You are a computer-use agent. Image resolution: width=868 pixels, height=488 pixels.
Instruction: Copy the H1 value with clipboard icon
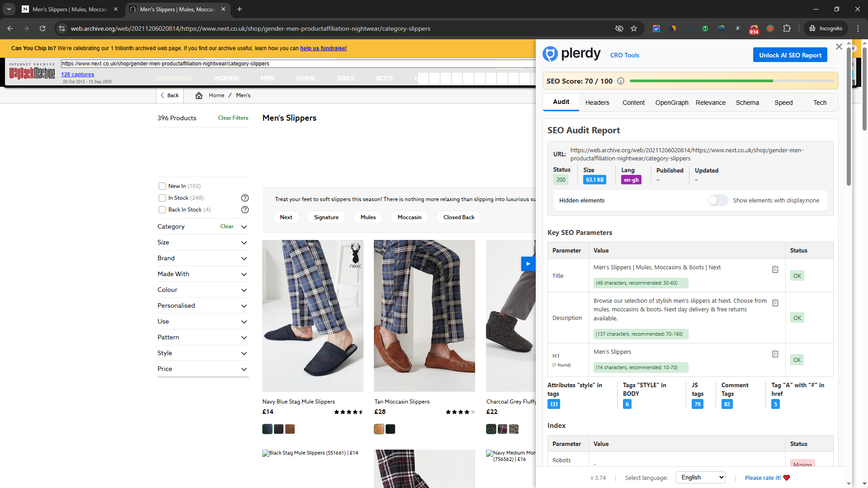775,354
